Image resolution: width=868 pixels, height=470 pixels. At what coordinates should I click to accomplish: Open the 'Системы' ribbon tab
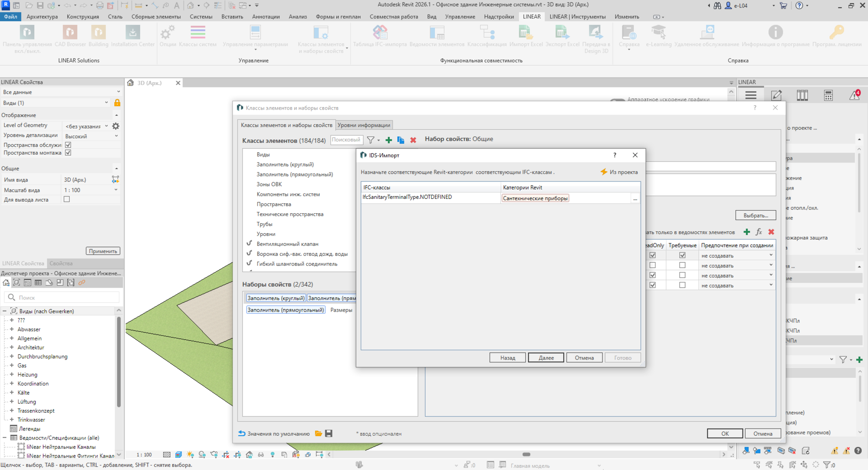tap(201, 16)
